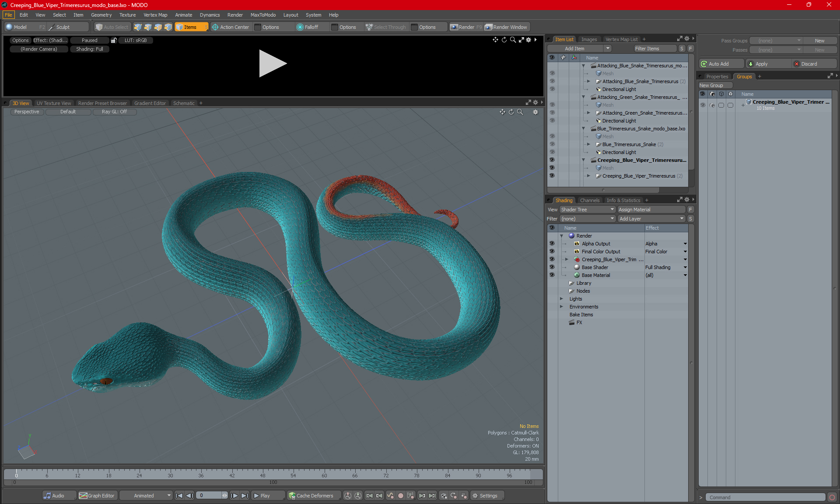This screenshot has height=504, width=840.
Task: Go to last frame on timeline
Action: point(245,496)
